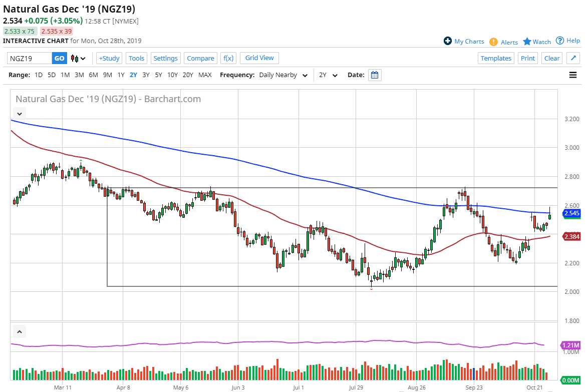Click the NGZ19 symbol input field

click(30, 58)
